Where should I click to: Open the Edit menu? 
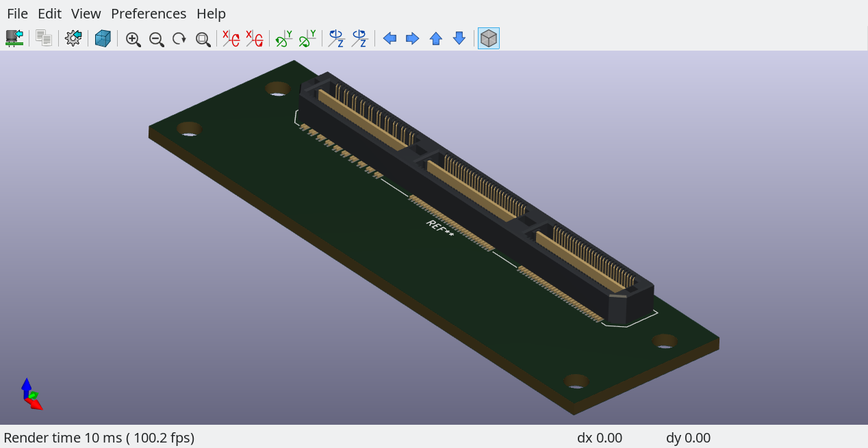[49, 14]
